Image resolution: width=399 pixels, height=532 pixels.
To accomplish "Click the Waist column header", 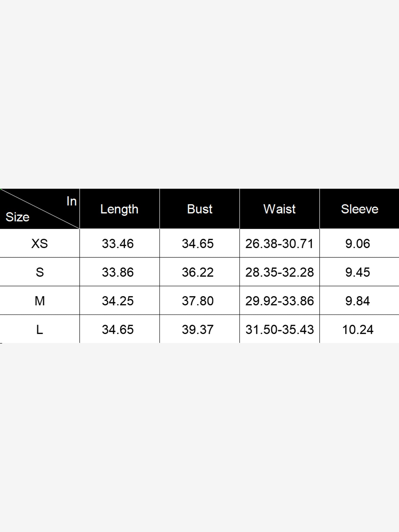I will 279,209.
